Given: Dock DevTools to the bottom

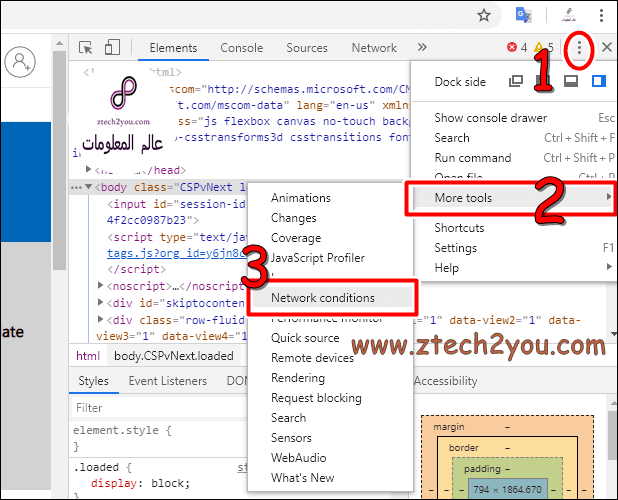Looking at the screenshot, I should coord(571,81).
